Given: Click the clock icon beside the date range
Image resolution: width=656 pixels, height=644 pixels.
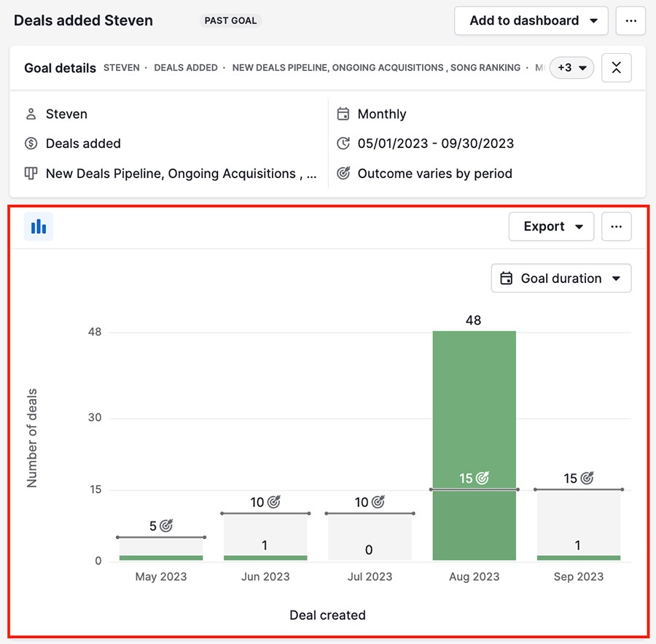Looking at the screenshot, I should point(343,144).
